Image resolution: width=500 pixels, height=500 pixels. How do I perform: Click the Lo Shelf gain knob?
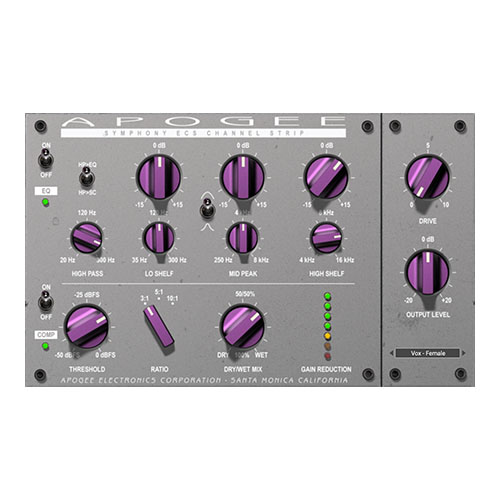[x=159, y=177]
